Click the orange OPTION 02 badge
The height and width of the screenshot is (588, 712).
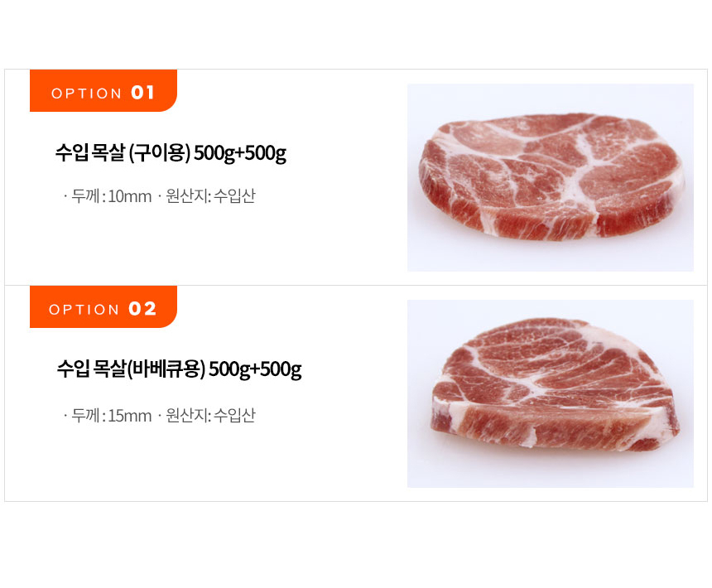pyautogui.click(x=103, y=307)
